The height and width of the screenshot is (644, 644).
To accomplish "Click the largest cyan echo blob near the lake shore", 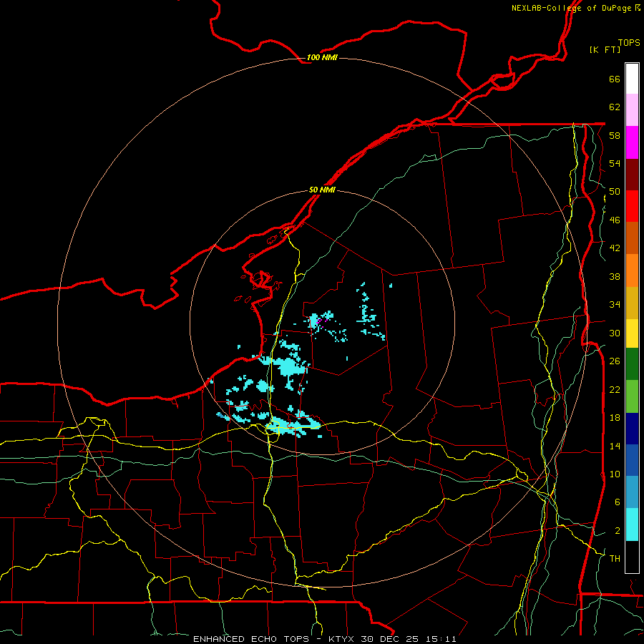I will [x=290, y=366].
